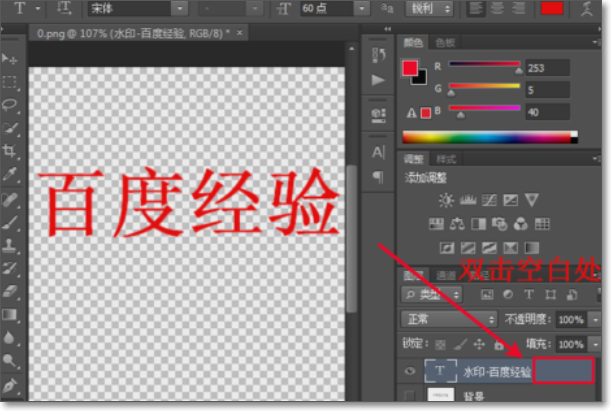The width and height of the screenshot is (611, 411).
Task: Switch to the 通道 channels tab
Action: click(x=445, y=275)
